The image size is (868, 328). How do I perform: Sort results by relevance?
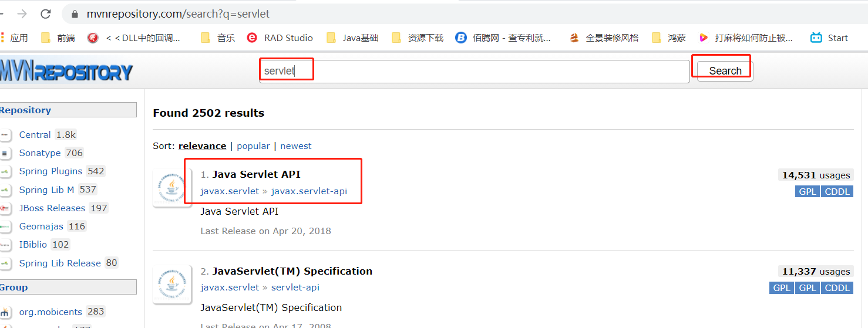tap(202, 146)
